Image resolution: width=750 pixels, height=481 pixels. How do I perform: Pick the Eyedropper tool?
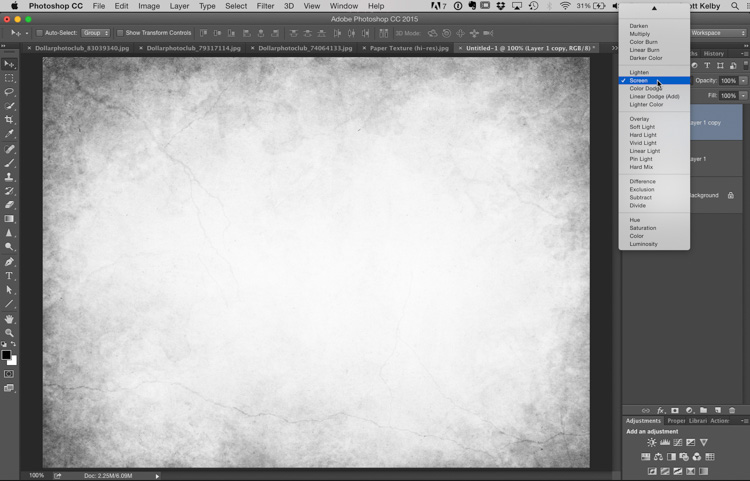pyautogui.click(x=10, y=134)
